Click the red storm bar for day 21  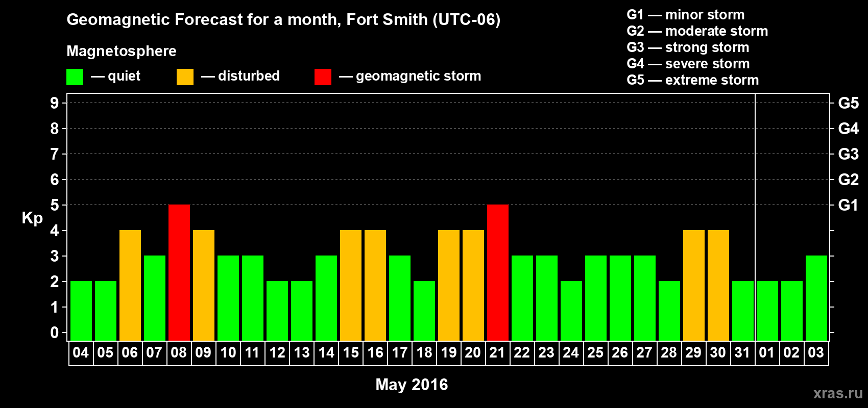point(498,272)
